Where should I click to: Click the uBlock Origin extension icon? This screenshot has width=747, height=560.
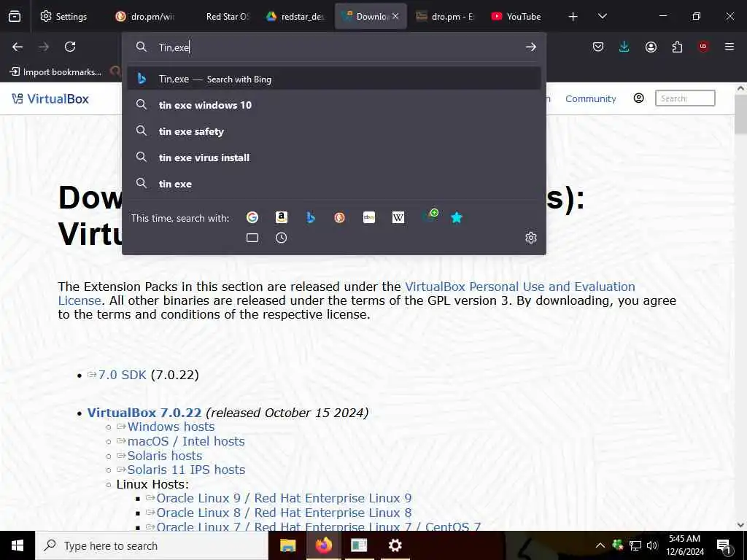(x=703, y=47)
